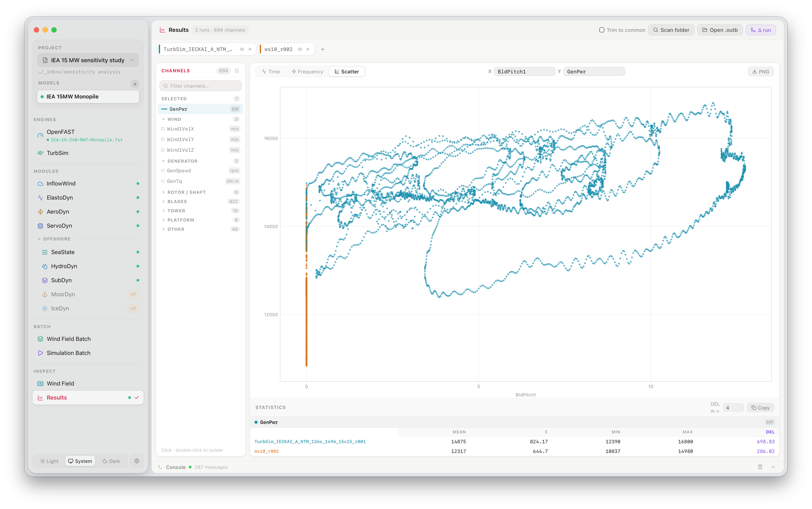The image size is (812, 509).
Task: Close the ws10_r002 run tab
Action: (x=308, y=49)
